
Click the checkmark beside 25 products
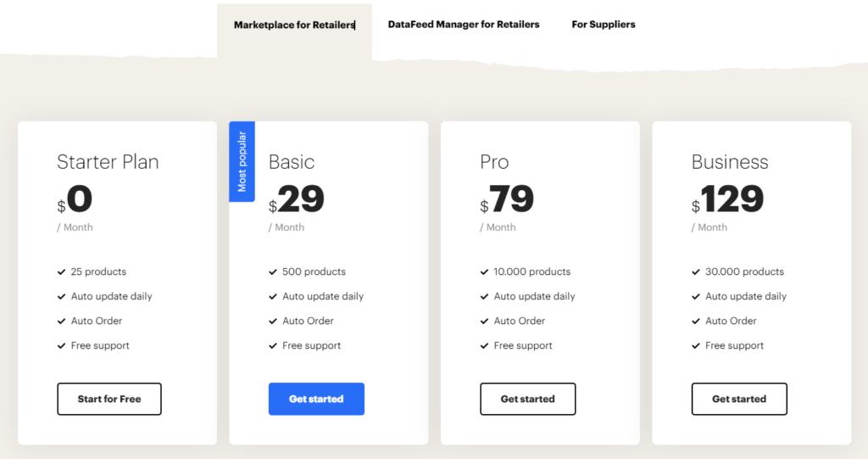[x=61, y=271]
